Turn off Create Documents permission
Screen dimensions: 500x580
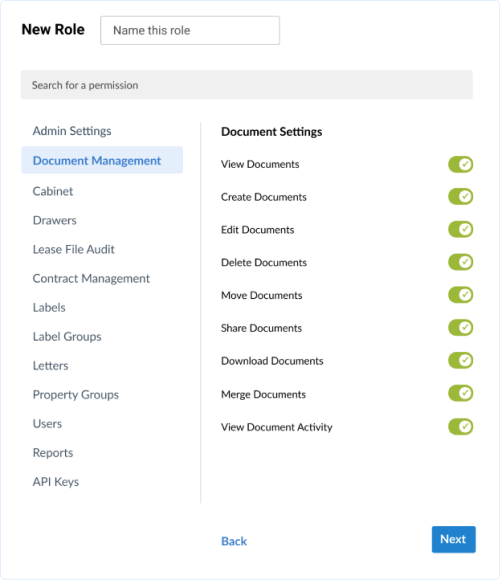point(460,196)
